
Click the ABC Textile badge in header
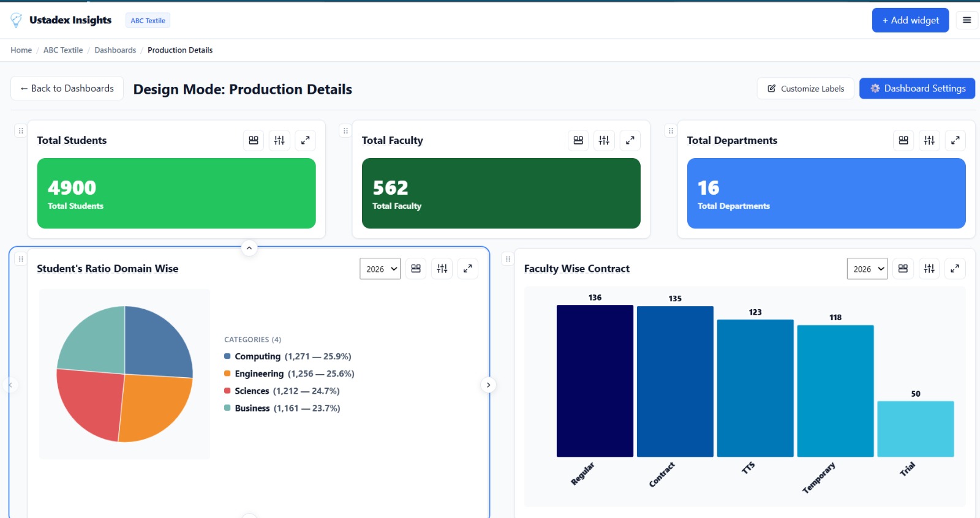pyautogui.click(x=148, y=20)
